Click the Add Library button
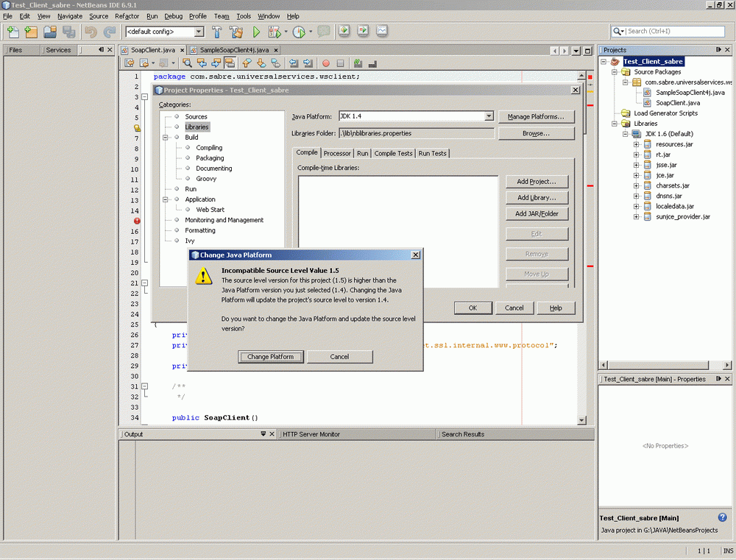736x560 pixels. (537, 198)
